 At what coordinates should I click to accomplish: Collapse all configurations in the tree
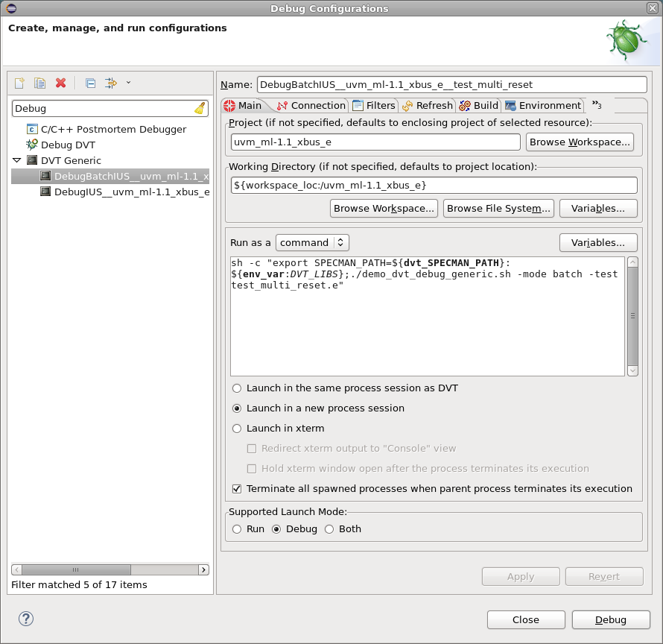pos(89,83)
